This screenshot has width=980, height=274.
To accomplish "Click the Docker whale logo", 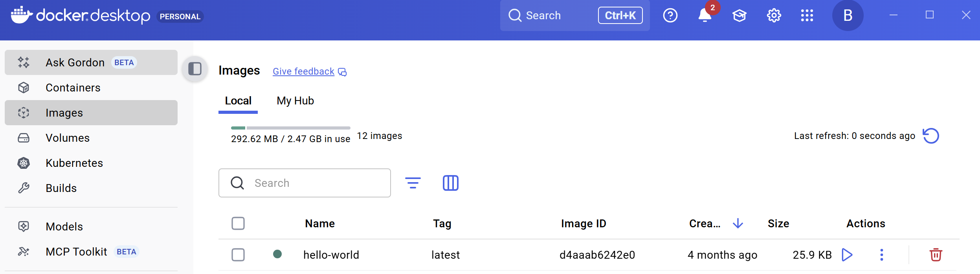I will tap(21, 15).
